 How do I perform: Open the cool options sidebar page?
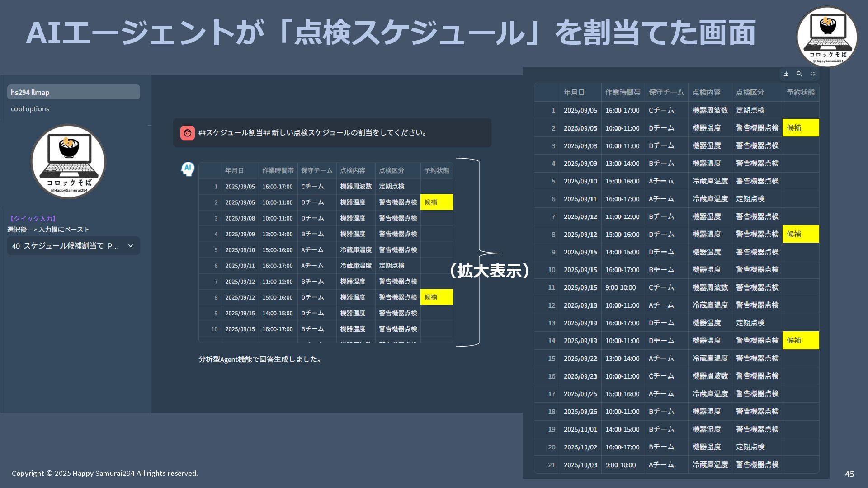pyautogui.click(x=30, y=109)
